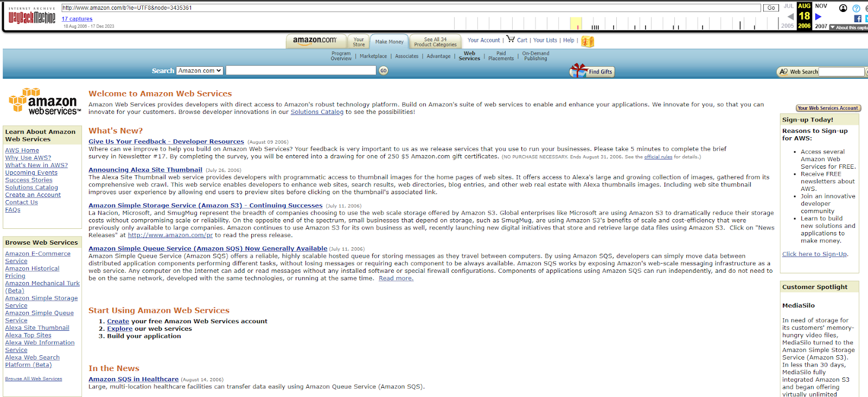Select NOV month in Wayback toolbar
This screenshot has width=868, height=397.
click(821, 6)
